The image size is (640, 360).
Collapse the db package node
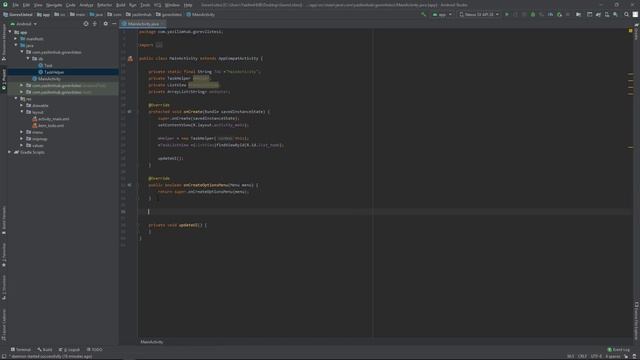(x=29, y=59)
